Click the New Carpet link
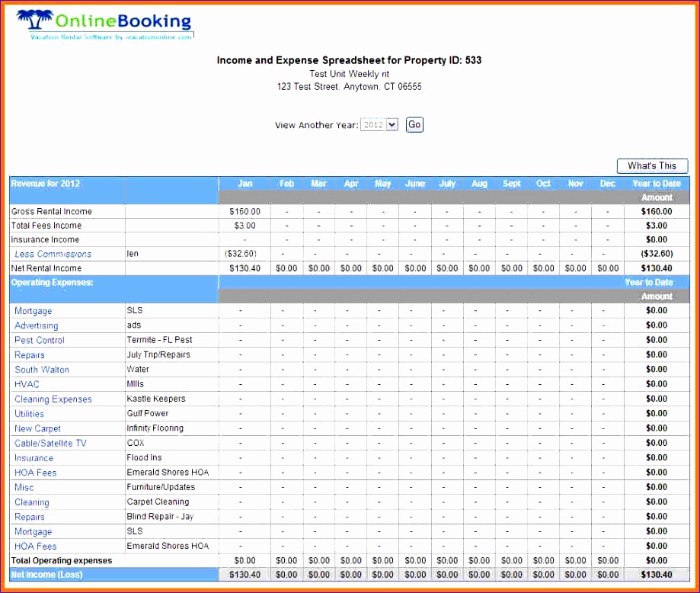The width and height of the screenshot is (700, 593). tap(37, 428)
